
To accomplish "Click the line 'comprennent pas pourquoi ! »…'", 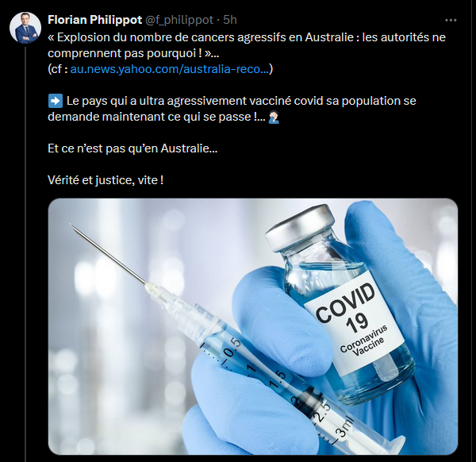I will click(133, 53).
